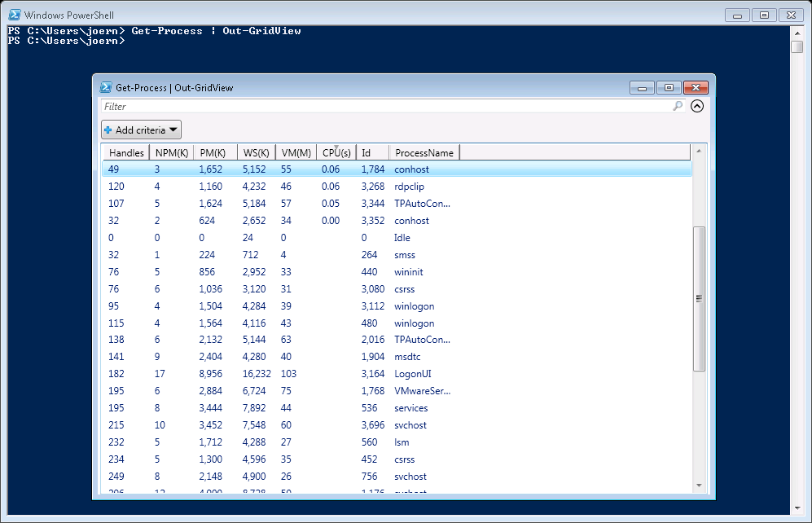Click PowerShell icon in Out-GridView title bar
Viewport: 812px width, 523px height.
106,87
